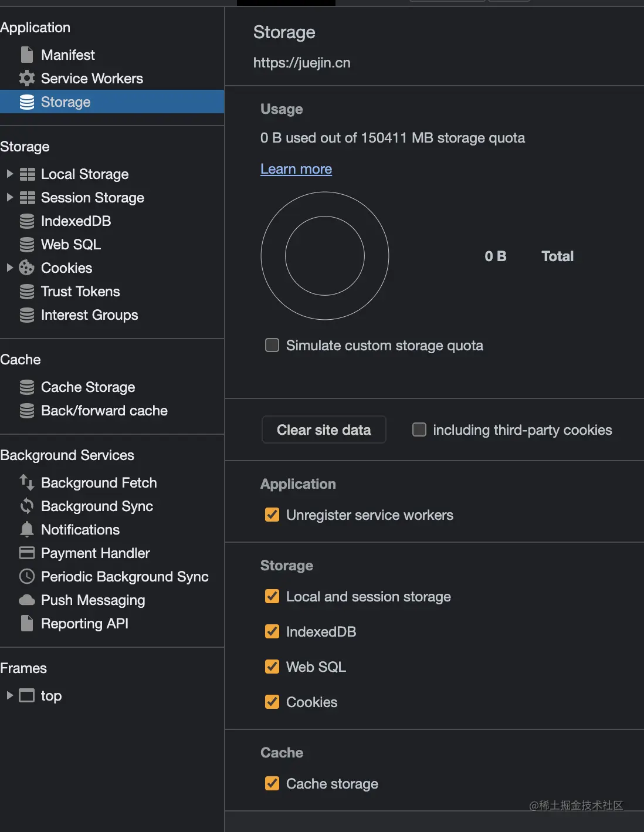Click the Cookies icon in sidebar
Viewport: 644px width, 832px height.
tap(27, 268)
